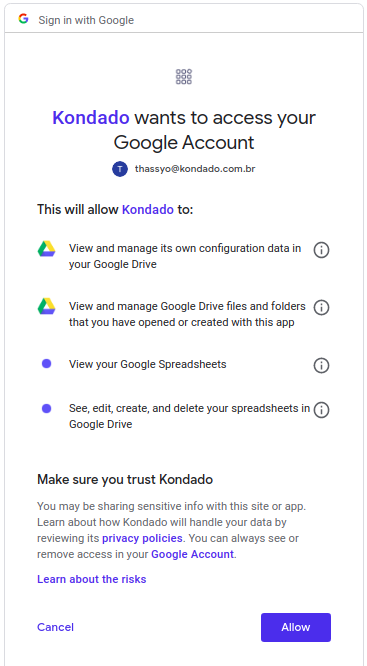Viewport: 367px width, 666px height.
Task: Open info for Drive files and folders permission
Action: point(321,307)
